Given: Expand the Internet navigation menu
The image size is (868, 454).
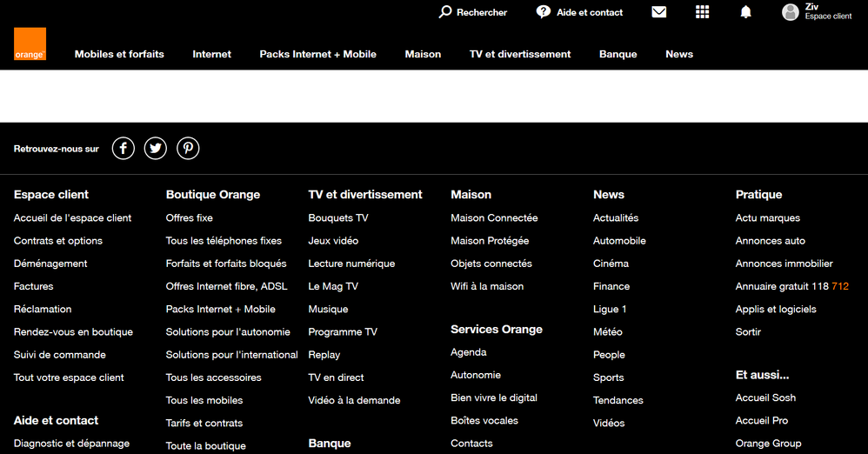Looking at the screenshot, I should [211, 54].
